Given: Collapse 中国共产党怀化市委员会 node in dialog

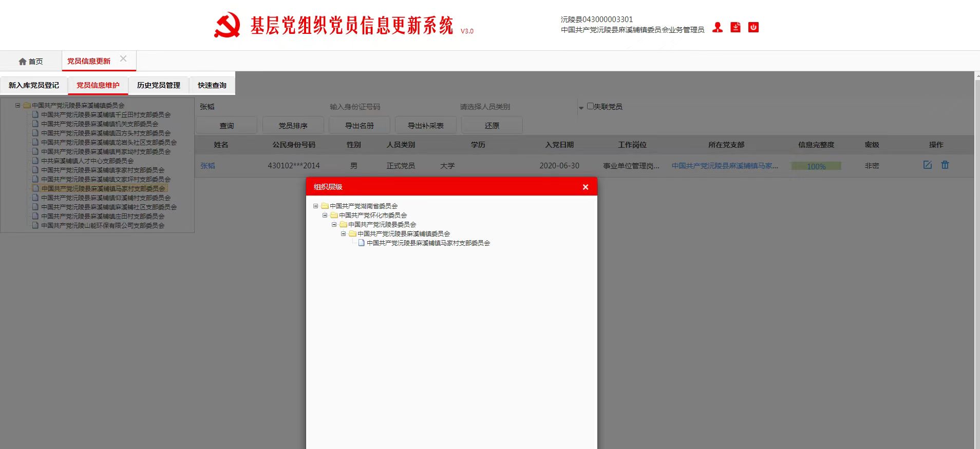Looking at the screenshot, I should (325, 216).
